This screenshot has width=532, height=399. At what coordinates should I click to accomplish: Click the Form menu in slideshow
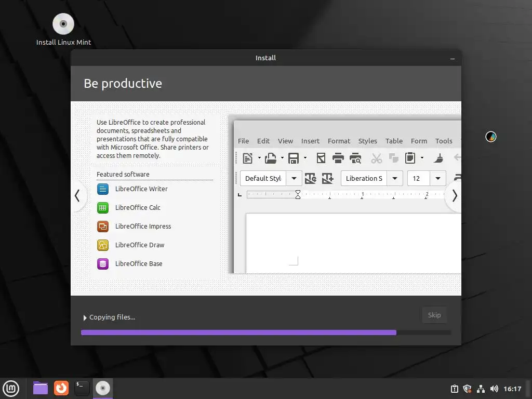[419, 141]
